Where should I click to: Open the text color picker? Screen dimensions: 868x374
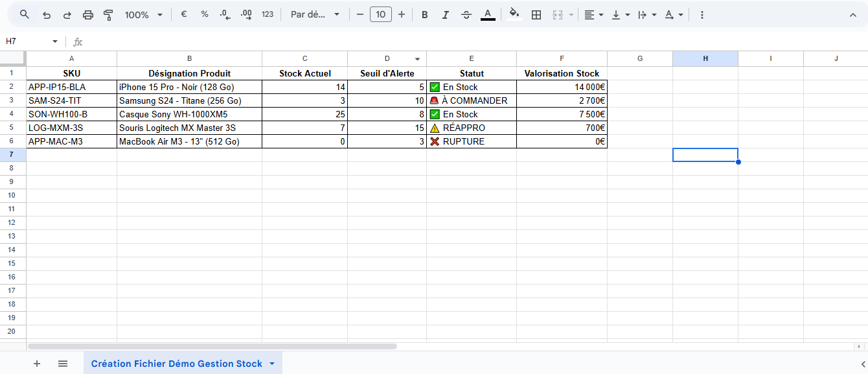[488, 14]
